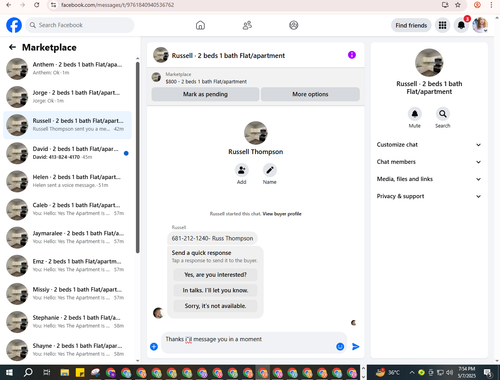Screen dimensions: 500x380
Task: Click listing thumbnail in right panel
Action: [x=429, y=63]
